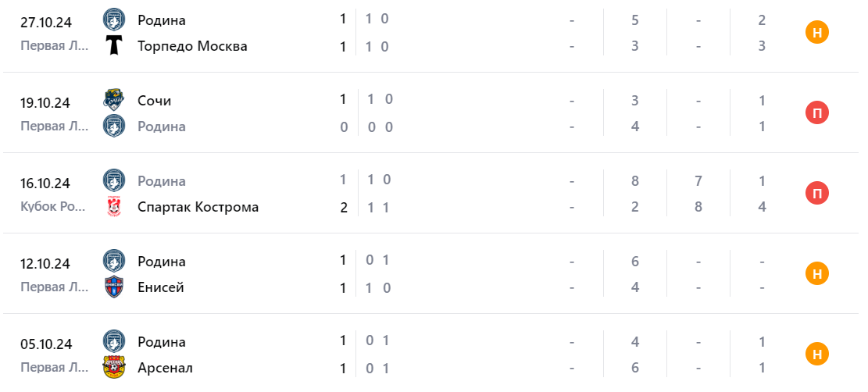Open the Арсенал team name link
The image size is (868, 392).
[x=165, y=368]
